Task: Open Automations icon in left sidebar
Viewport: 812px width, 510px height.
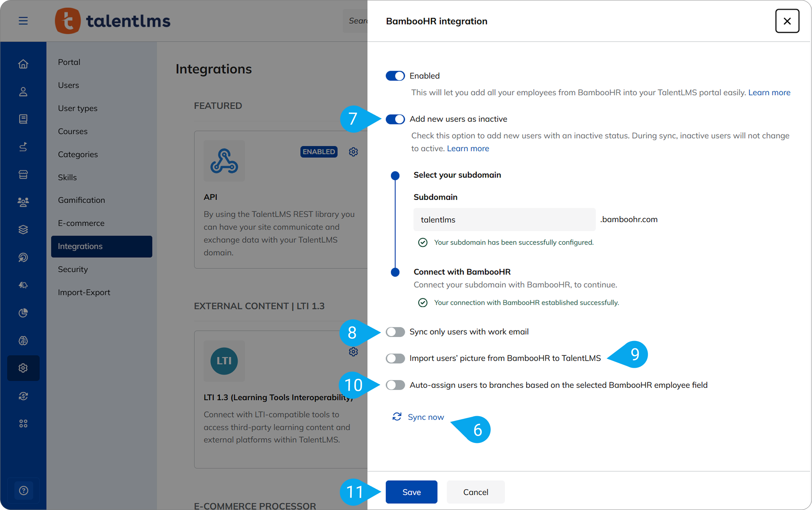Action: (x=23, y=257)
